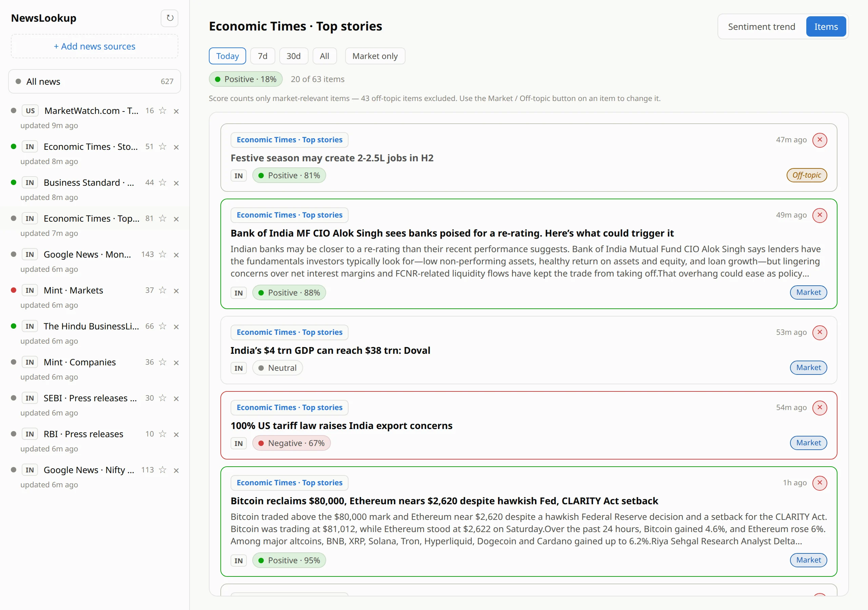Remove the Google News · Mon... source
868x610 pixels.
176,255
